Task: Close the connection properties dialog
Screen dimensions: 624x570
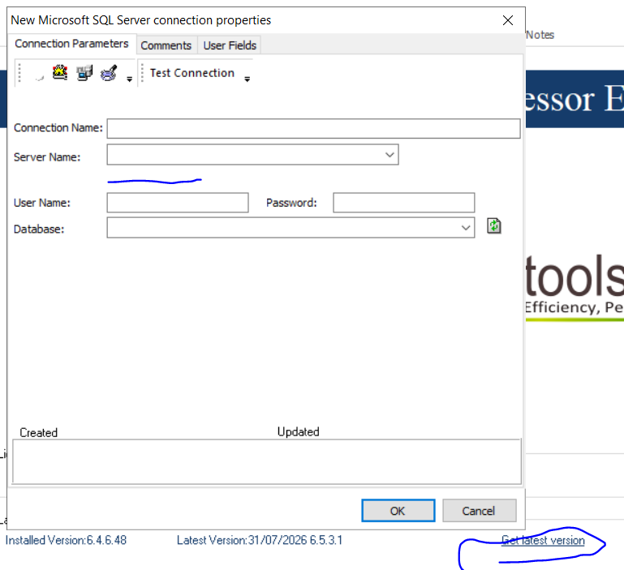Action: coord(508,20)
